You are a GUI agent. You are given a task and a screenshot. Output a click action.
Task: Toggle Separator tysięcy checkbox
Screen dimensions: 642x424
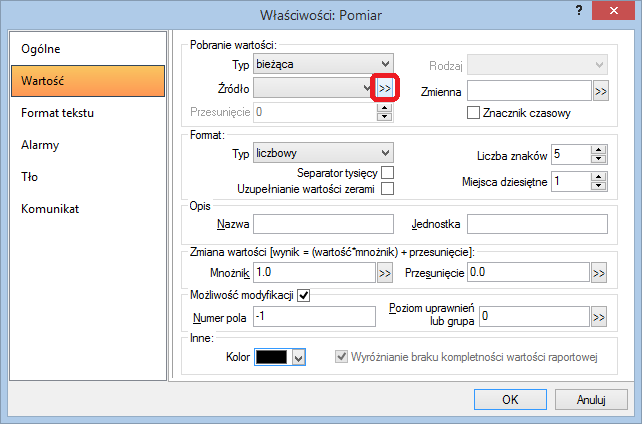(x=387, y=172)
